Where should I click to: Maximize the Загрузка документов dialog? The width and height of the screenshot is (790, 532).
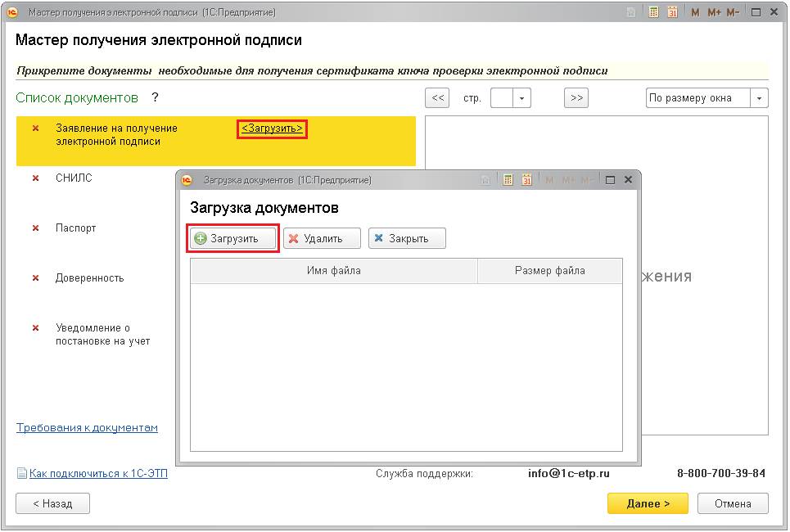[x=610, y=180]
